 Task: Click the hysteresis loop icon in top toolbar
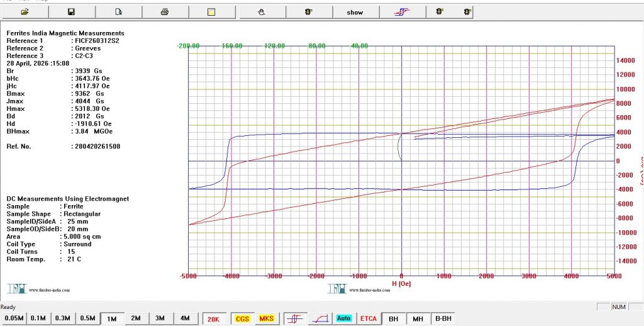[x=402, y=12]
